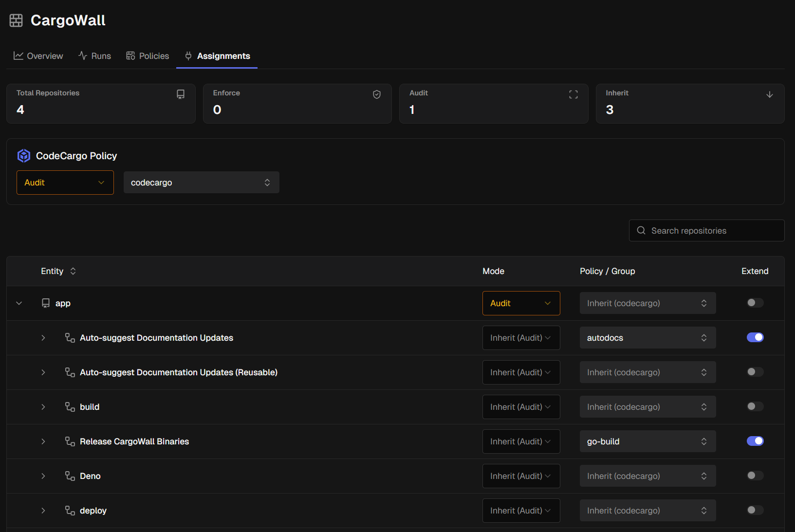Click the CargoWall firewall logo icon
Viewport: 795px width, 532px height.
click(16, 20)
